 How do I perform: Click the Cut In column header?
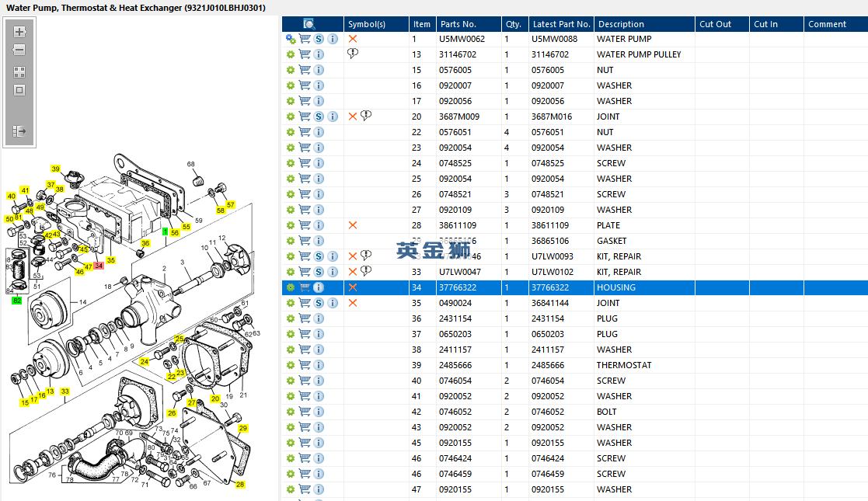[776, 24]
